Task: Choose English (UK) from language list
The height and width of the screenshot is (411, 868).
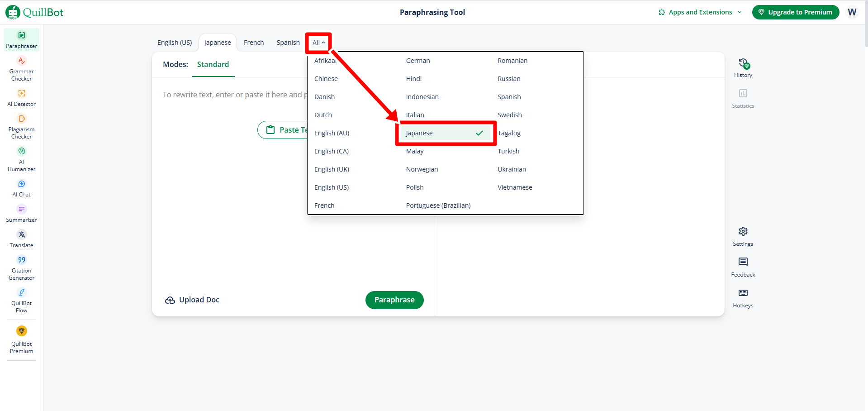Action: 354,169
